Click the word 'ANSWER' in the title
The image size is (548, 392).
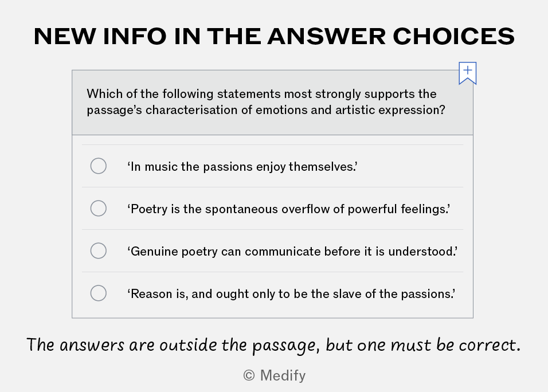(326, 36)
